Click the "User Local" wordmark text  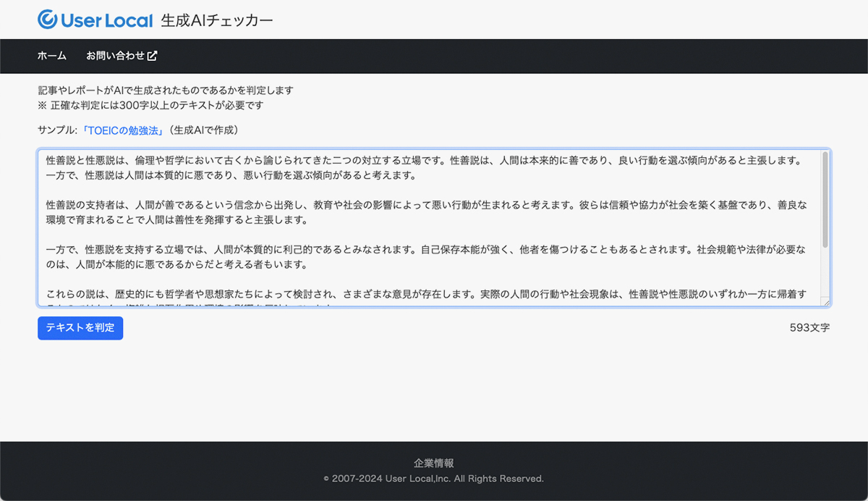pyautogui.click(x=106, y=20)
